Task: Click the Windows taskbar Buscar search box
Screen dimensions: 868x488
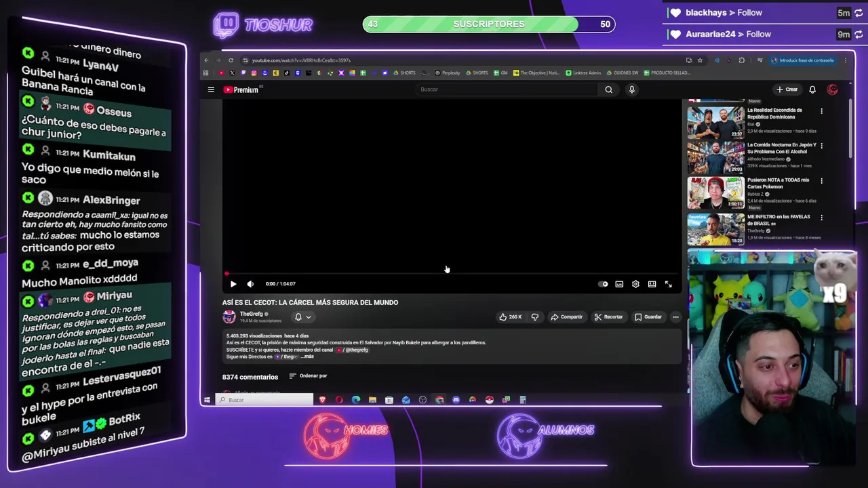Action: coord(264,400)
